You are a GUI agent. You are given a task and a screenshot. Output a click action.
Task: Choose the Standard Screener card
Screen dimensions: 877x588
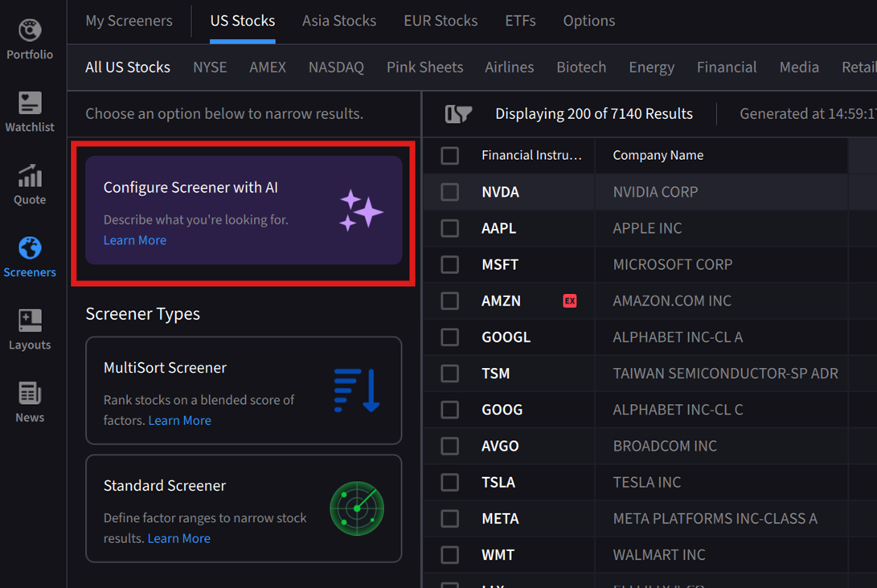pyautogui.click(x=244, y=508)
